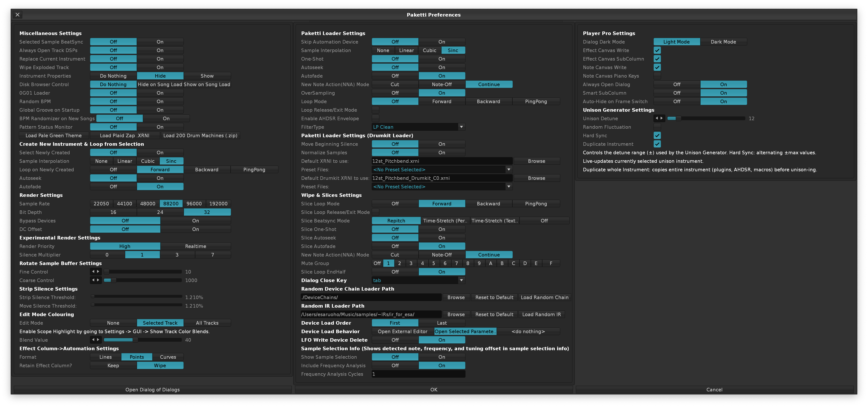Click Load Random Chain button

click(x=545, y=297)
